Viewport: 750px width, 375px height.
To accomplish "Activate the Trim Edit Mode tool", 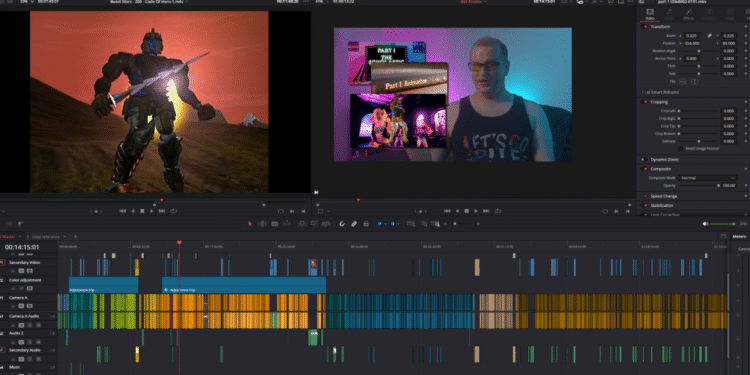I will click(262, 223).
